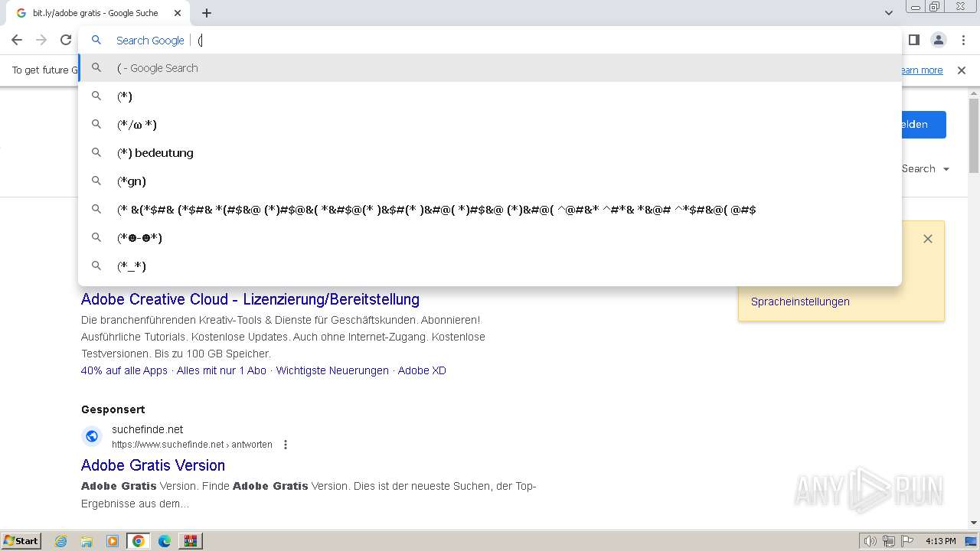Click the scrollbar down arrow

(x=974, y=523)
